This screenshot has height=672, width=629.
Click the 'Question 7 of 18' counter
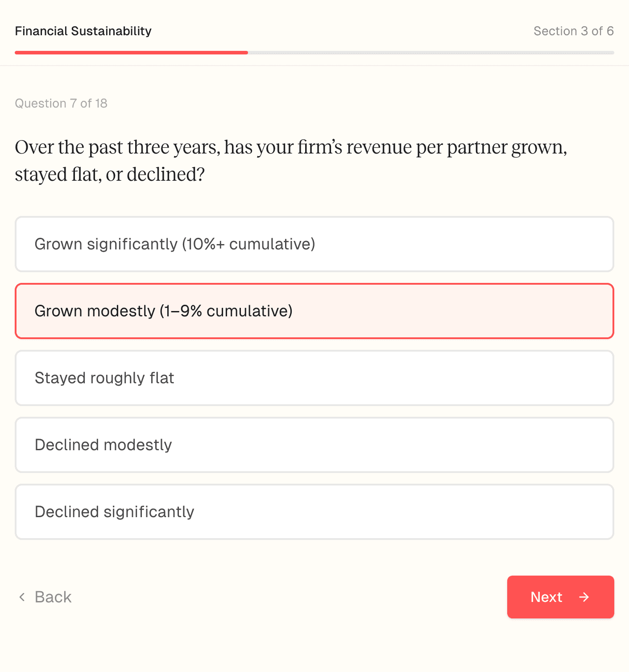click(61, 103)
